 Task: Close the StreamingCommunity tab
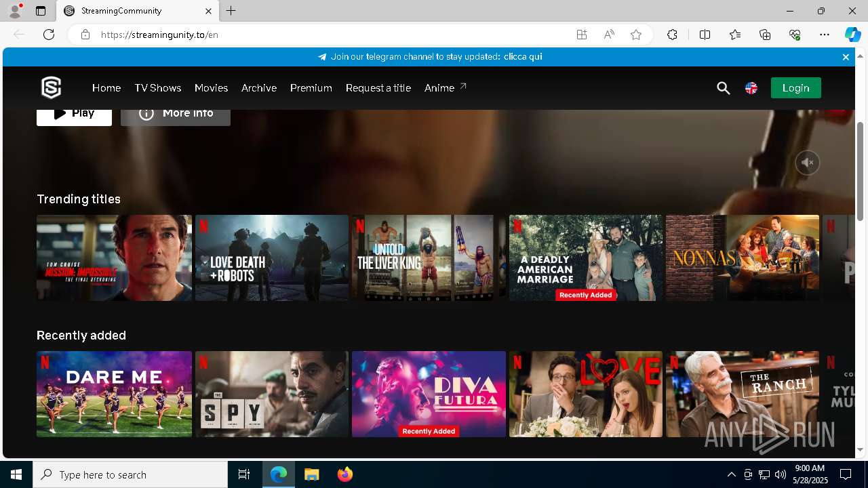tap(208, 11)
